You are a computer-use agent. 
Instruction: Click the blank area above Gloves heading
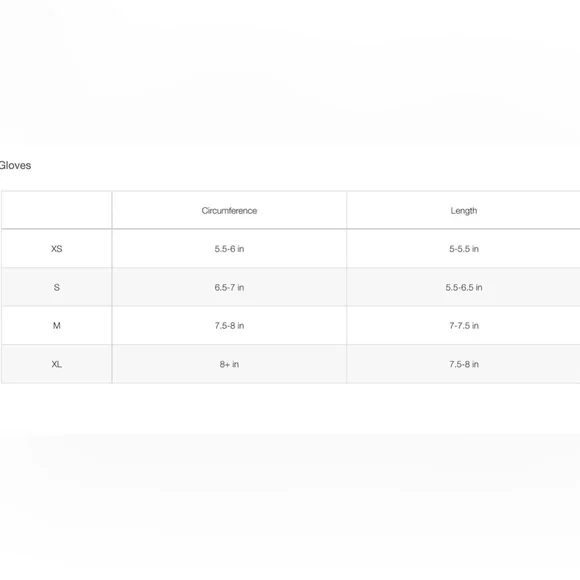coord(290,74)
